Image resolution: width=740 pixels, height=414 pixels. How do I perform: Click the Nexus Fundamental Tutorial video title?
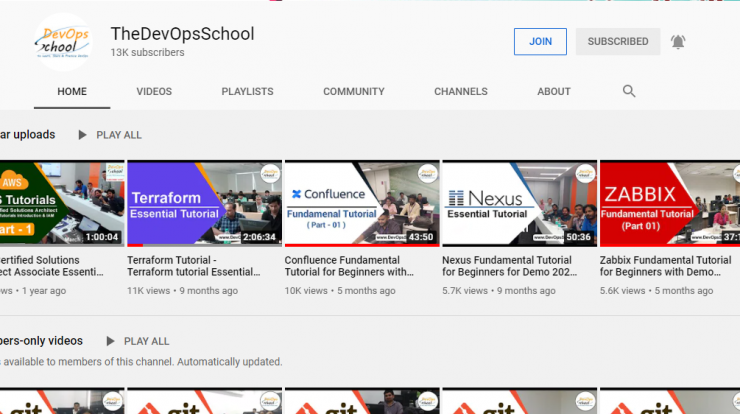point(509,266)
